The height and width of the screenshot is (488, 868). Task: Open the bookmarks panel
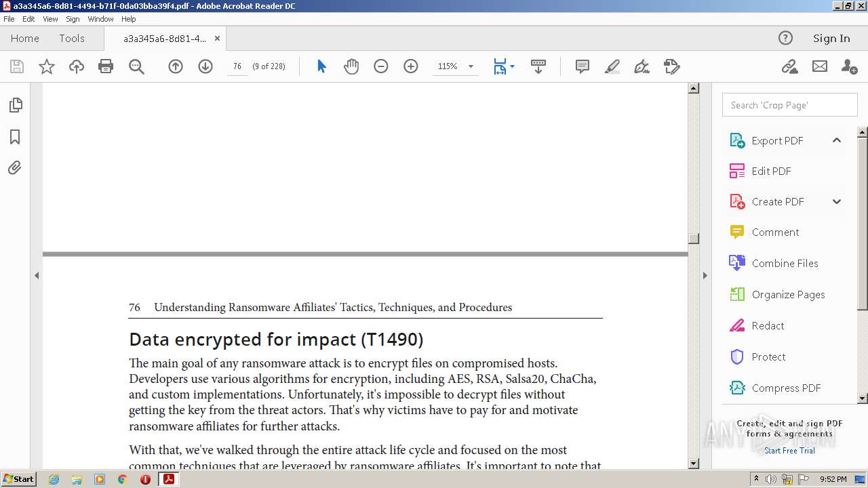[15, 137]
